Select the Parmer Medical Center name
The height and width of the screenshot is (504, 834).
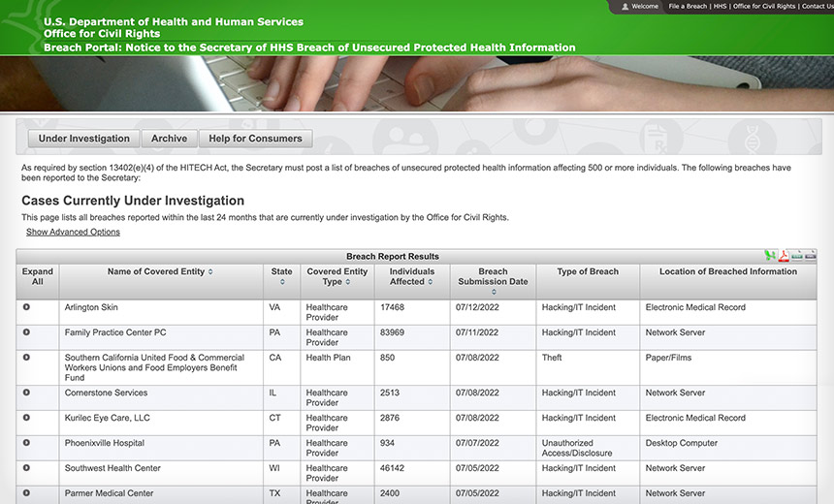(109, 493)
